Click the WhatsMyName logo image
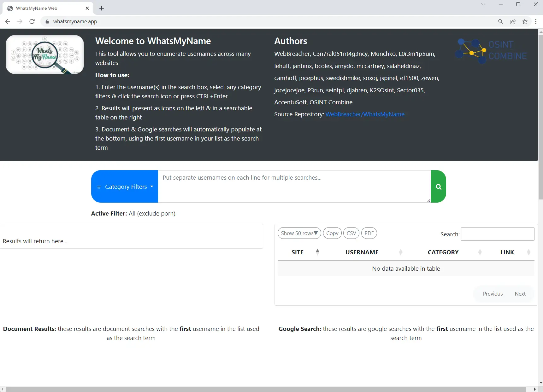 pyautogui.click(x=44, y=55)
